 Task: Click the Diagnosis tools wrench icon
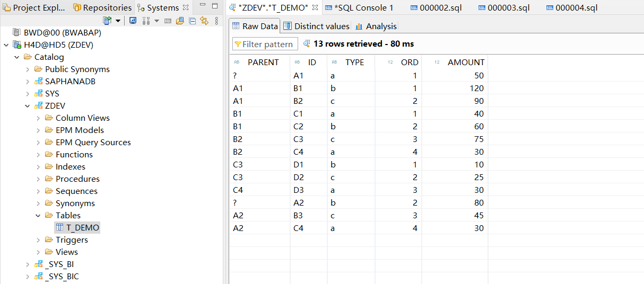pyautogui.click(x=146, y=21)
